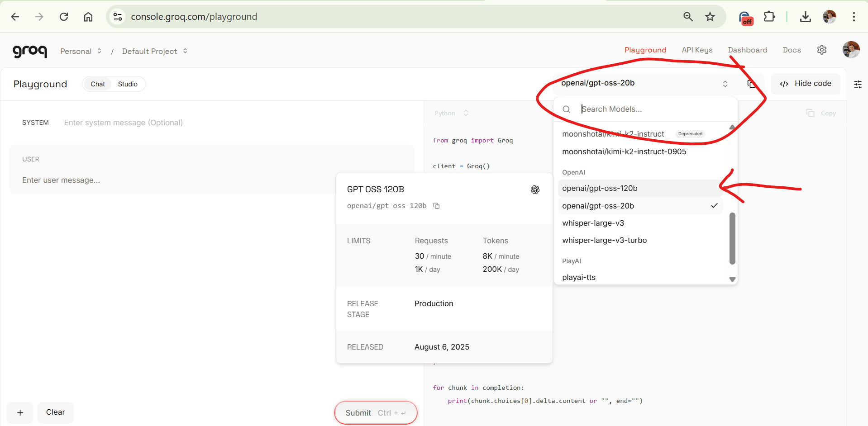
Task: Click the Groq logo
Action: click(x=29, y=51)
